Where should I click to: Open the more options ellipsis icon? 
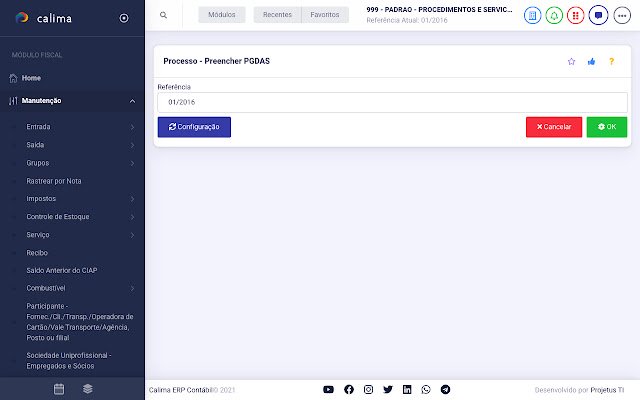click(622, 16)
